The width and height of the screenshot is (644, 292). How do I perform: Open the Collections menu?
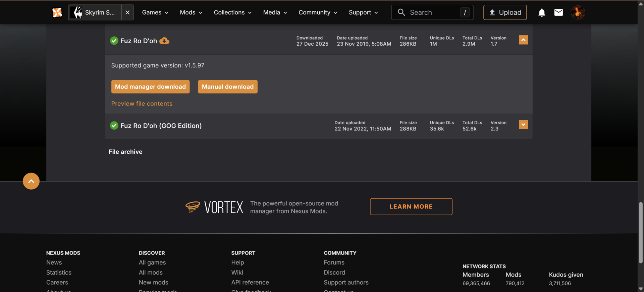[232, 12]
